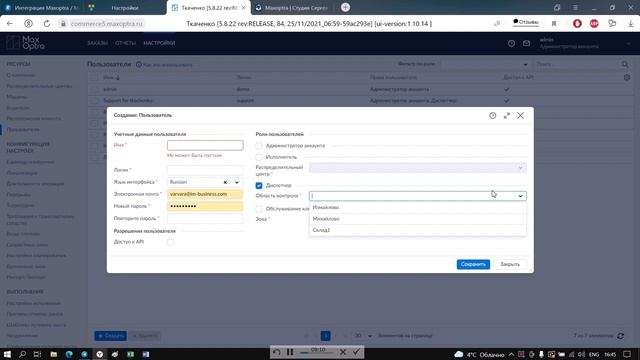Go to page 1 in the users pagination

point(325,336)
